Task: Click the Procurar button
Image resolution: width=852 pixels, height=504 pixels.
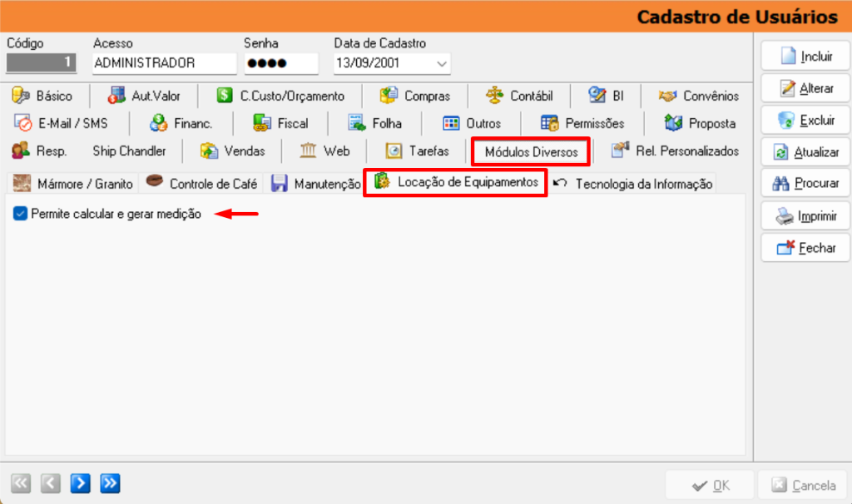Action: [x=805, y=184]
